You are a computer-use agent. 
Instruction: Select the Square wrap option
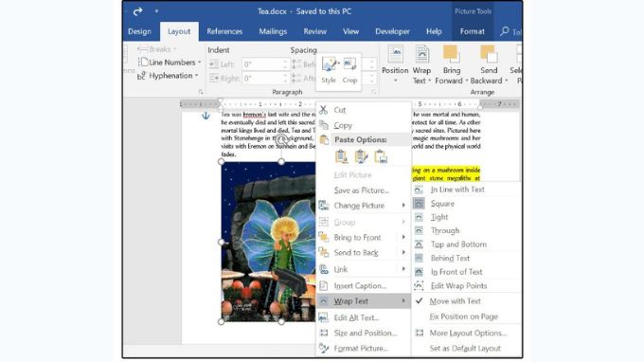point(466,204)
